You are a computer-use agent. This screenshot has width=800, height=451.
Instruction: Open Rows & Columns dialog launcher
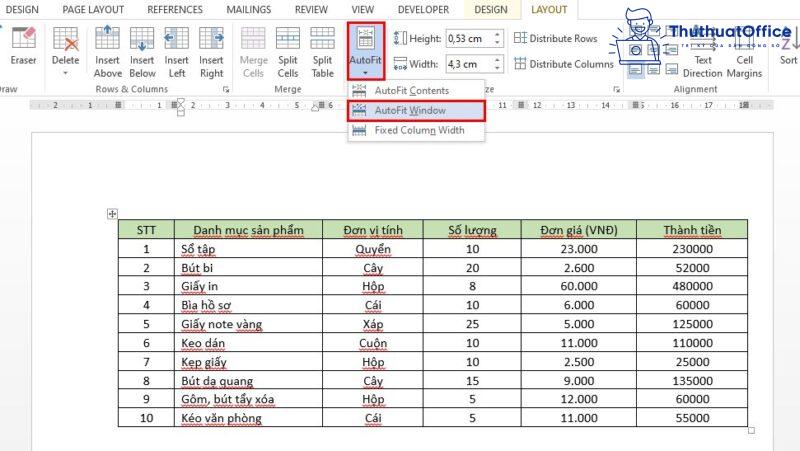click(226, 90)
